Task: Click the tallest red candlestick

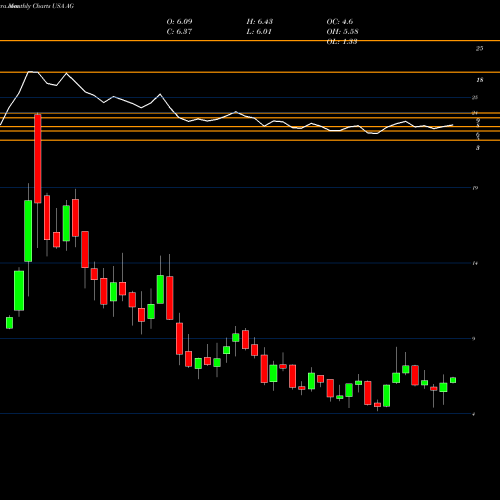Action: [38, 158]
